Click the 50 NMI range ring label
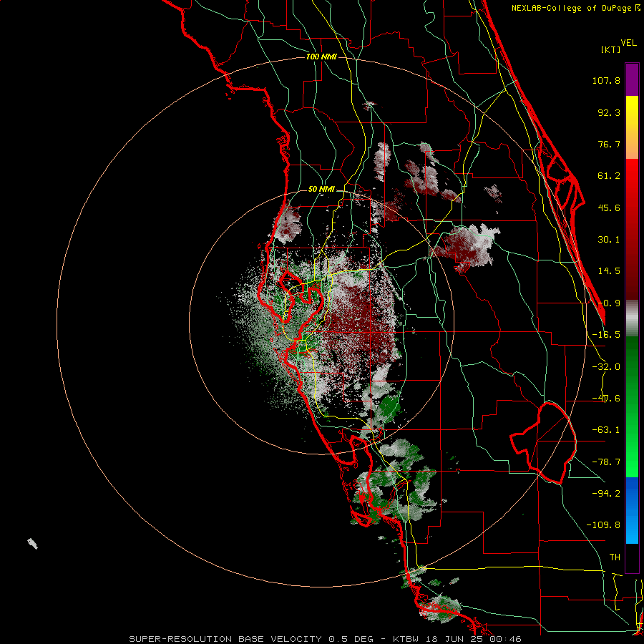This screenshot has width=644, height=644. [x=321, y=190]
